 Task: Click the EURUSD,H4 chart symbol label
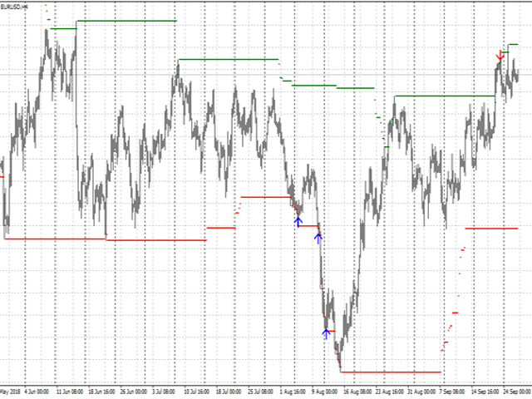click(15, 6)
